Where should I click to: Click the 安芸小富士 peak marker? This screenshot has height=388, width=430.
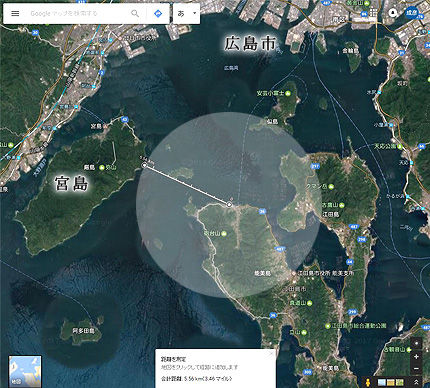288,93
